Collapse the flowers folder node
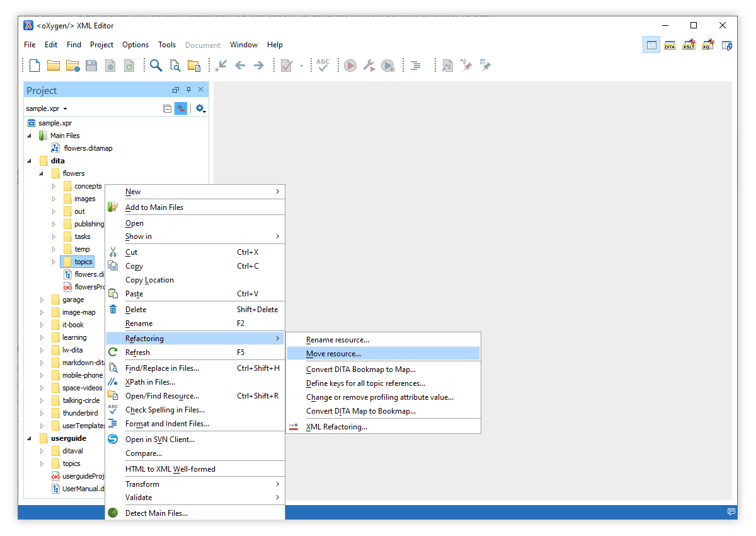 pyautogui.click(x=42, y=173)
